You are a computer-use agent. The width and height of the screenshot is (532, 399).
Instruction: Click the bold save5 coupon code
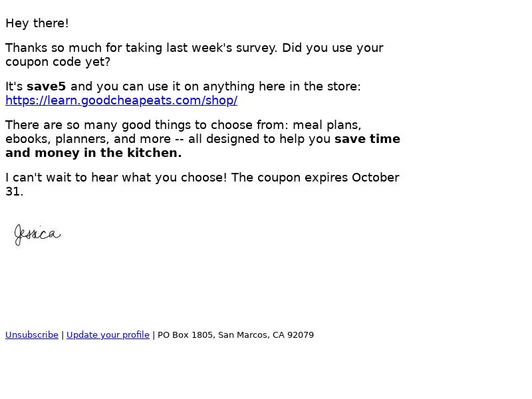pyautogui.click(x=46, y=86)
